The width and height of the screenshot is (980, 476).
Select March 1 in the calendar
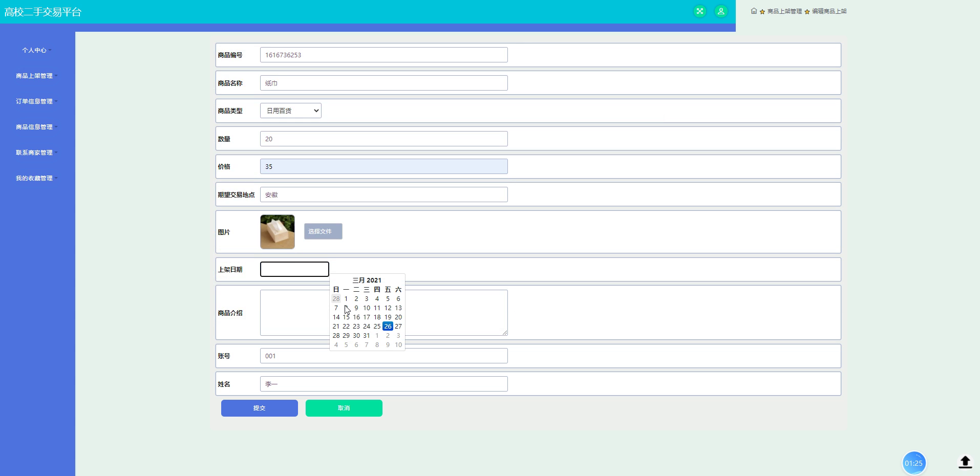[x=346, y=298]
